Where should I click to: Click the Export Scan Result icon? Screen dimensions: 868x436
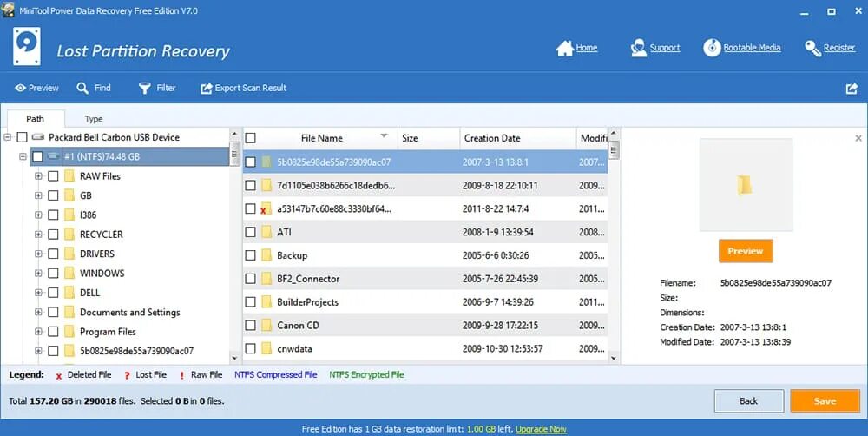pyautogui.click(x=207, y=88)
